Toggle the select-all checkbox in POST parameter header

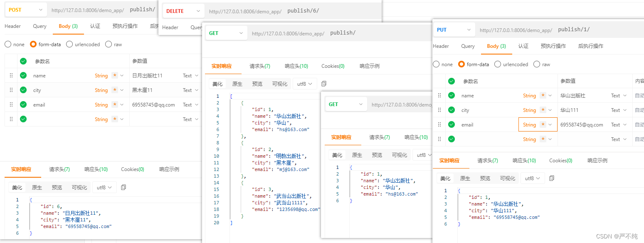click(23, 61)
